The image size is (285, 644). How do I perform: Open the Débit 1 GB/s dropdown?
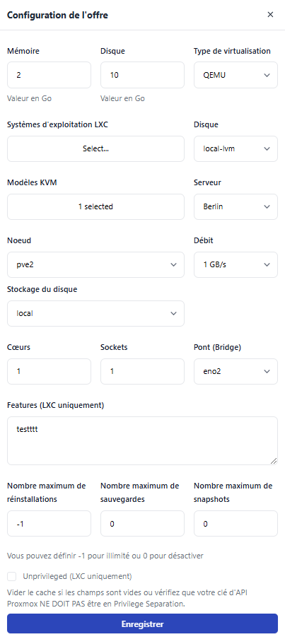coord(235,264)
